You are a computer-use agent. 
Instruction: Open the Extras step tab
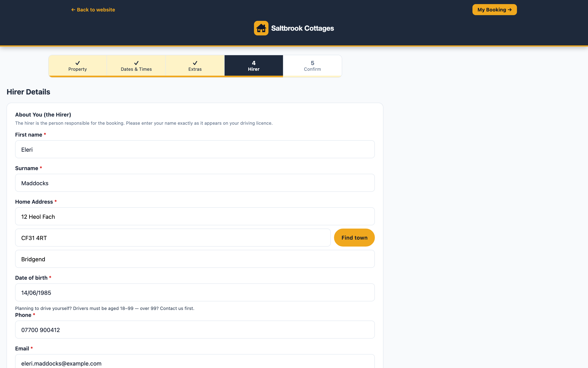point(195,66)
